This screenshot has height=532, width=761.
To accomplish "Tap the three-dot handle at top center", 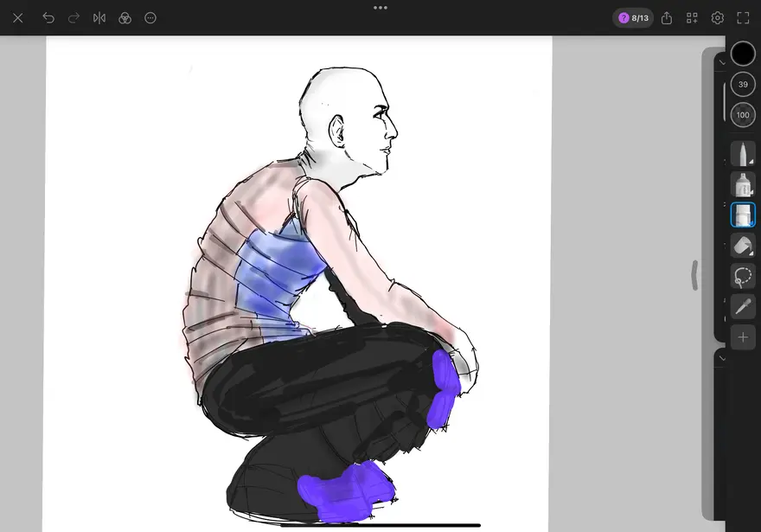I will 380,8.
